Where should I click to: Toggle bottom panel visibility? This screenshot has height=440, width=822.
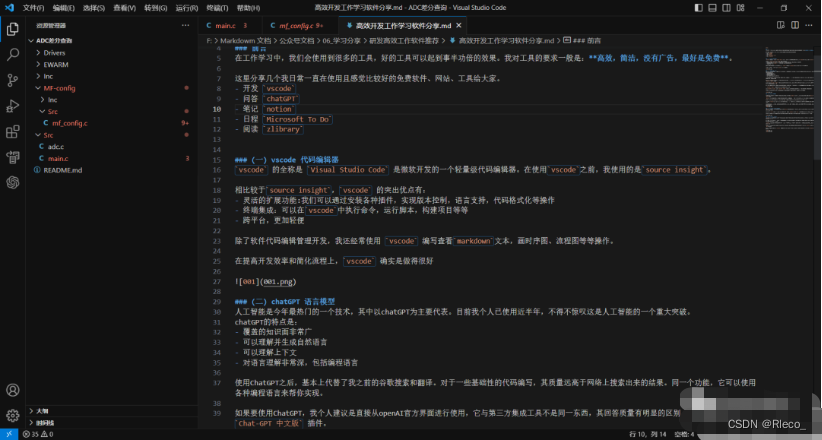pyautogui.click(x=712, y=8)
